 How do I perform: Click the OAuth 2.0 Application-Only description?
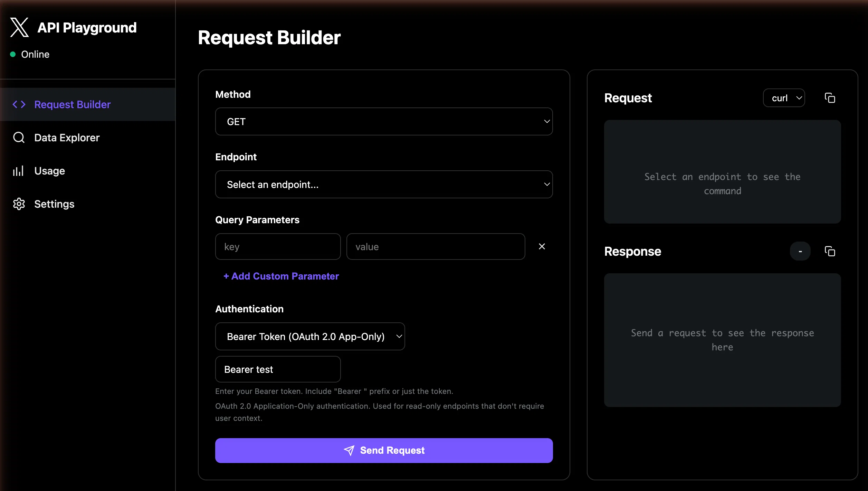pos(380,412)
